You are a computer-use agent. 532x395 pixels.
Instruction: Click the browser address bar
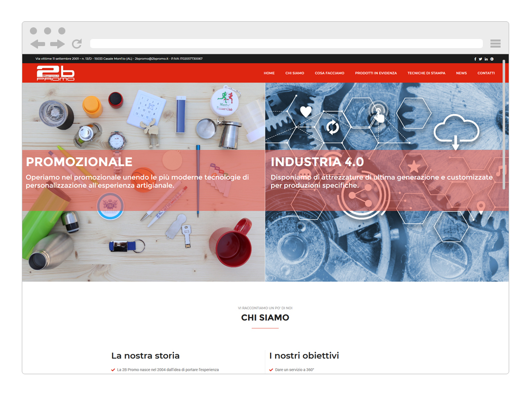point(286,44)
